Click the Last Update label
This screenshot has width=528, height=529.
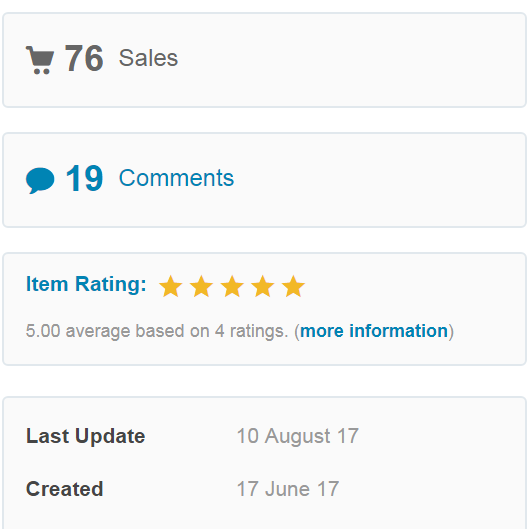(86, 436)
